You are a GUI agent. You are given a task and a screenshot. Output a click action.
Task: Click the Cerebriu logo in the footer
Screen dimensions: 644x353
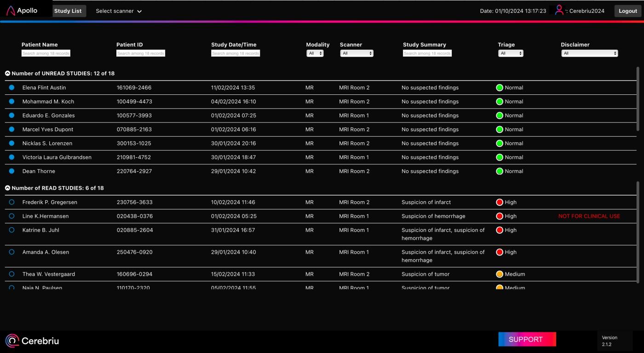(x=32, y=341)
